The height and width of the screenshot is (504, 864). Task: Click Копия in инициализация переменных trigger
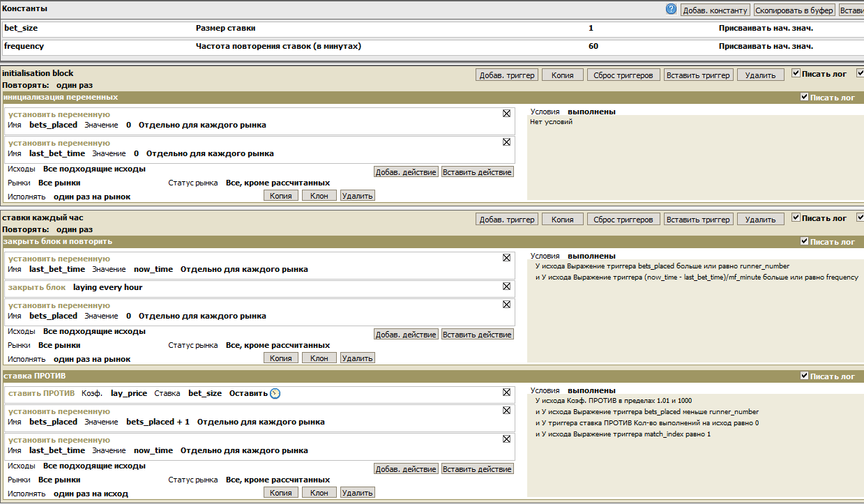click(x=281, y=195)
